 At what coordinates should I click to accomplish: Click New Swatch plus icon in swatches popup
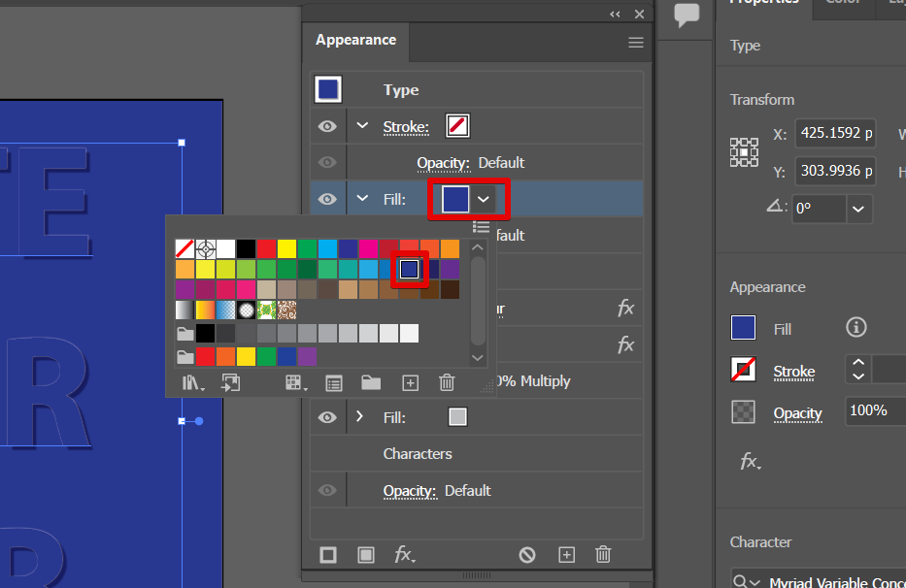pos(410,383)
